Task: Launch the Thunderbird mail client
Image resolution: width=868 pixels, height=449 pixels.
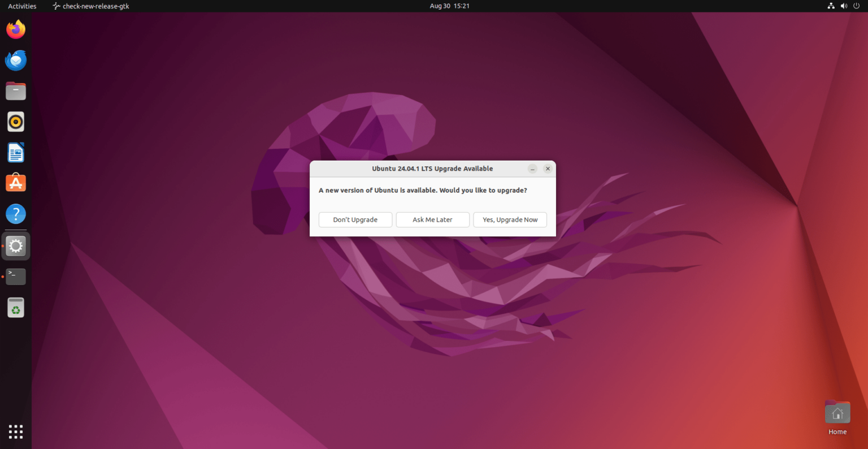Action: (15, 60)
